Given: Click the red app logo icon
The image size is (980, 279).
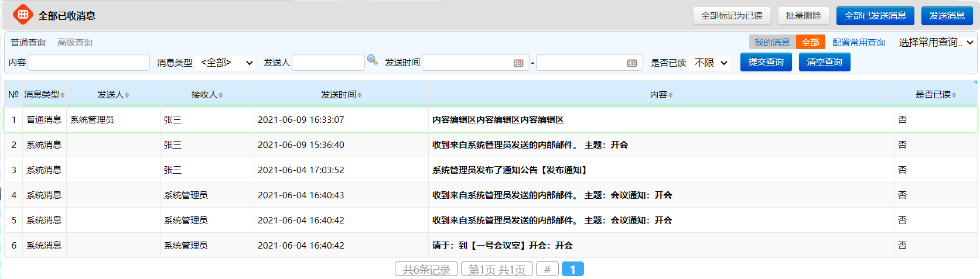Looking at the screenshot, I should [23, 15].
